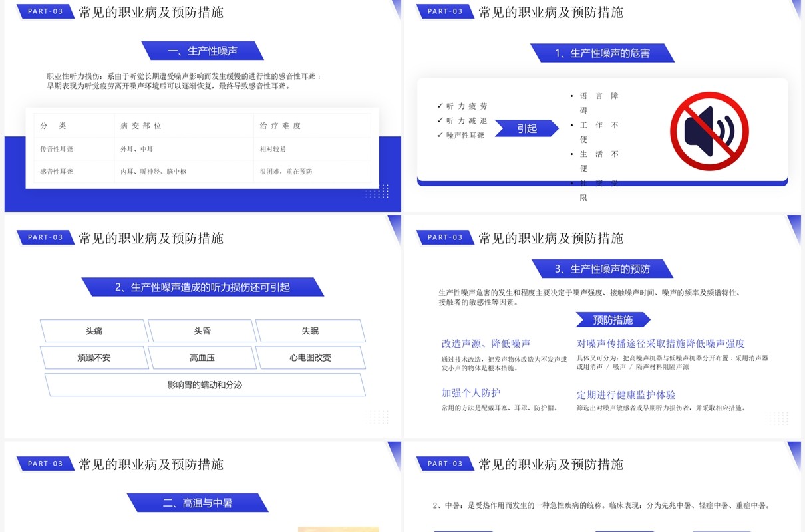Click the text beginning '筛选出对噪声敏感者'
Screen dimensions: 805x532
tap(661, 408)
